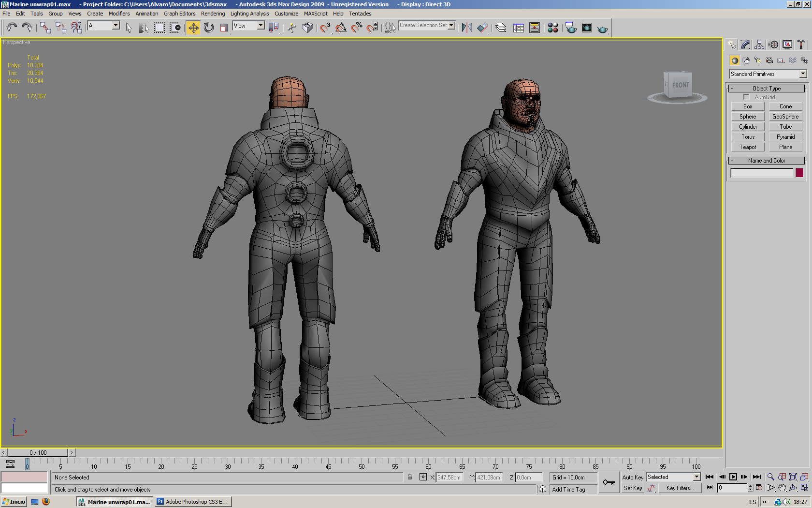Viewport: 812px width, 508px height.
Task: Select the Rotate tool in toolbar
Action: [x=209, y=28]
